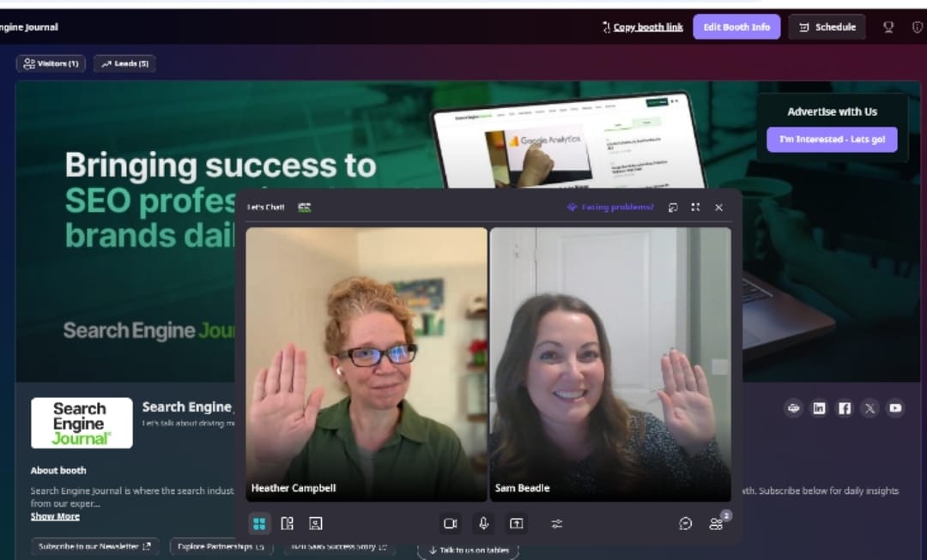The width and height of the screenshot is (927, 560).
Task: Expand the video chat to fullscreen
Action: pyautogui.click(x=695, y=208)
